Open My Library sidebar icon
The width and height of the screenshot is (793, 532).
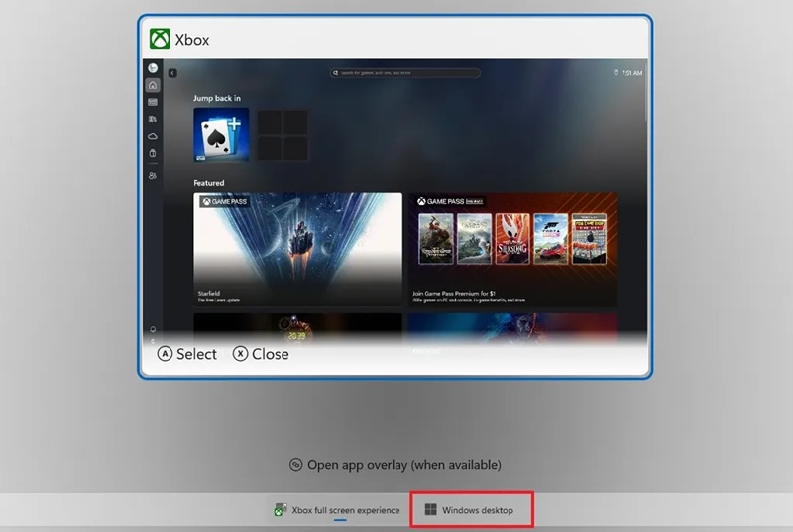[153, 119]
